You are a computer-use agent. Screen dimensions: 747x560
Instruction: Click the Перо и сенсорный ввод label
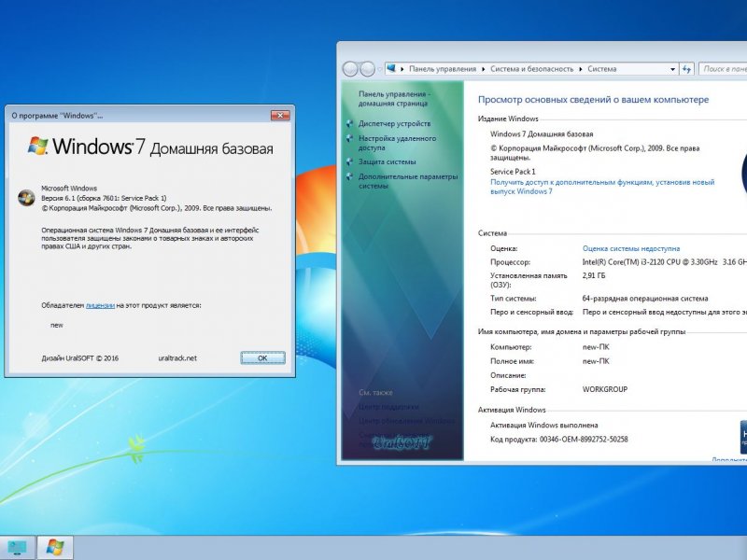tap(531, 313)
